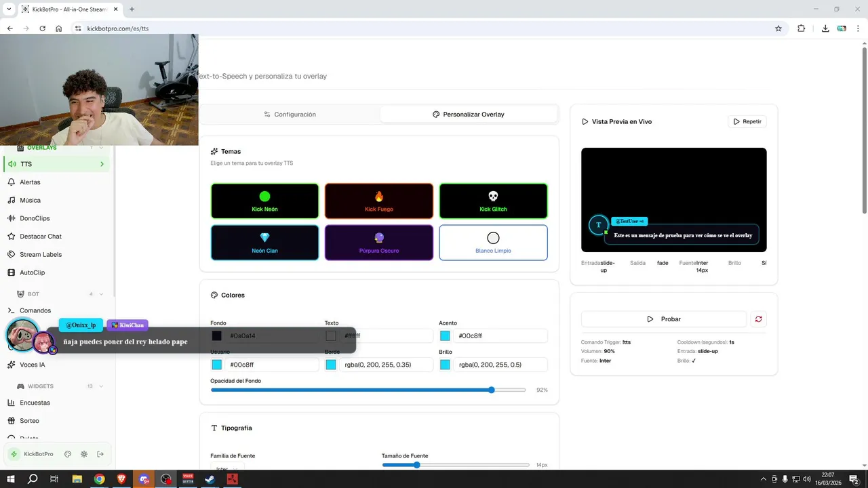Viewport: 868px width, 488px height.
Task: Click the logout icon in sidebar footer
Action: [x=100, y=454]
